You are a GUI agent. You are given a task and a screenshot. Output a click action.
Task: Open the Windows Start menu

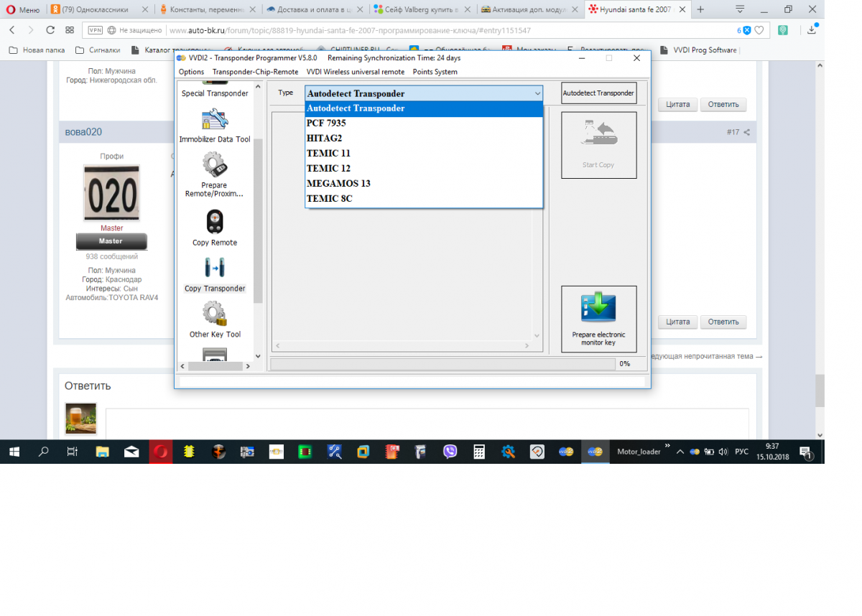(14, 452)
